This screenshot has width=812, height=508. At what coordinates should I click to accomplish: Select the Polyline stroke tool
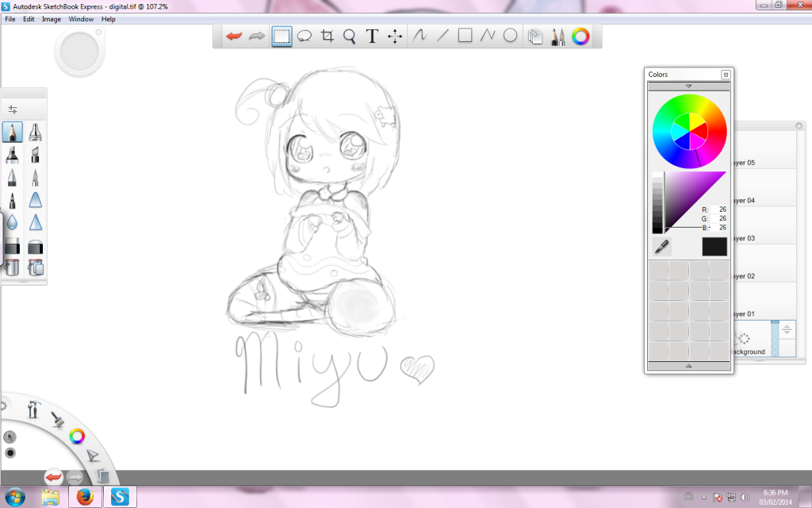(488, 35)
